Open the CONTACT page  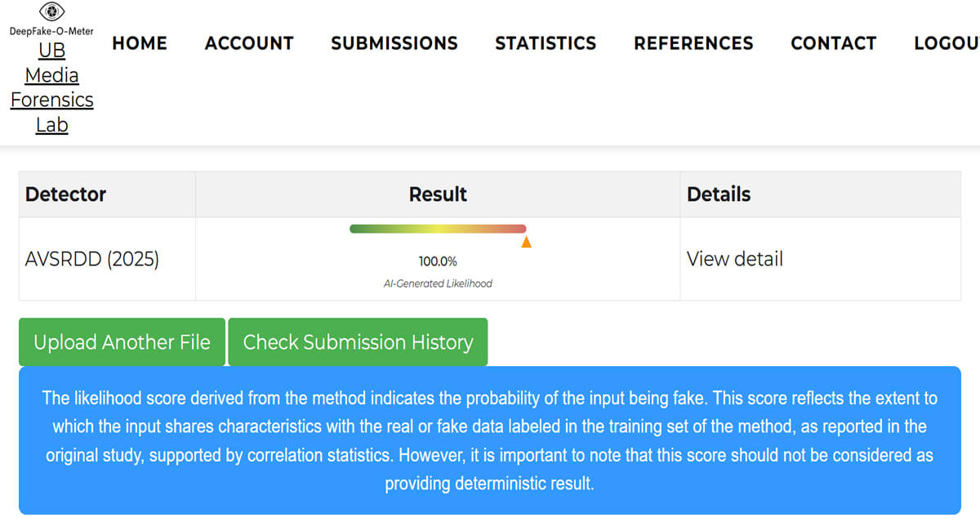[x=833, y=43]
